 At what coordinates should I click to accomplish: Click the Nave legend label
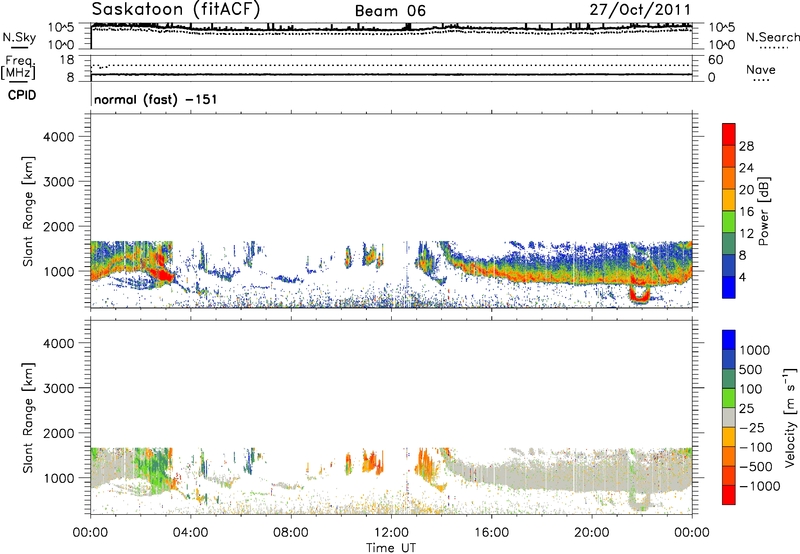(761, 69)
